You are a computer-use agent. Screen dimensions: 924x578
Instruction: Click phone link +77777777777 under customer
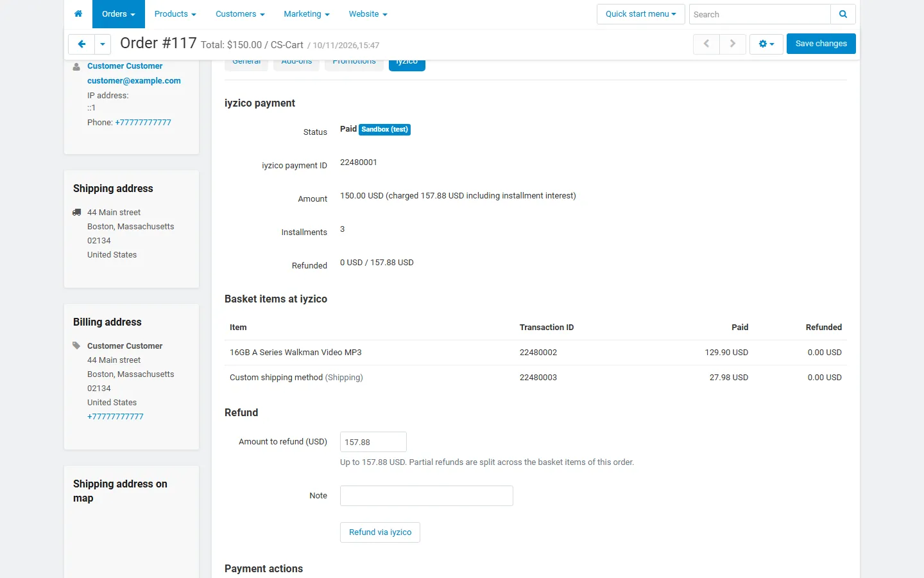(143, 123)
